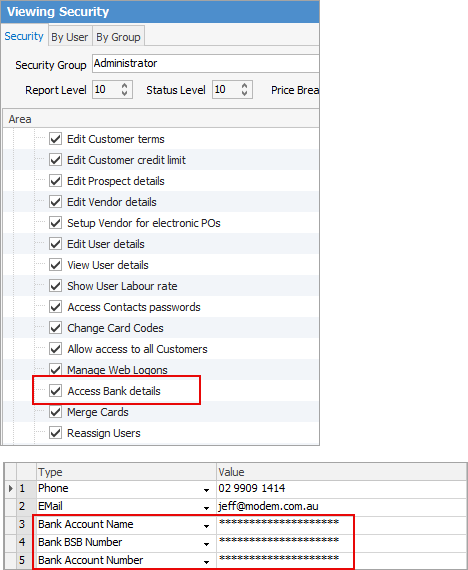Toggle Access Contacts passwords checkbox
Image resolution: width=468 pixels, height=570 pixels.
55,307
